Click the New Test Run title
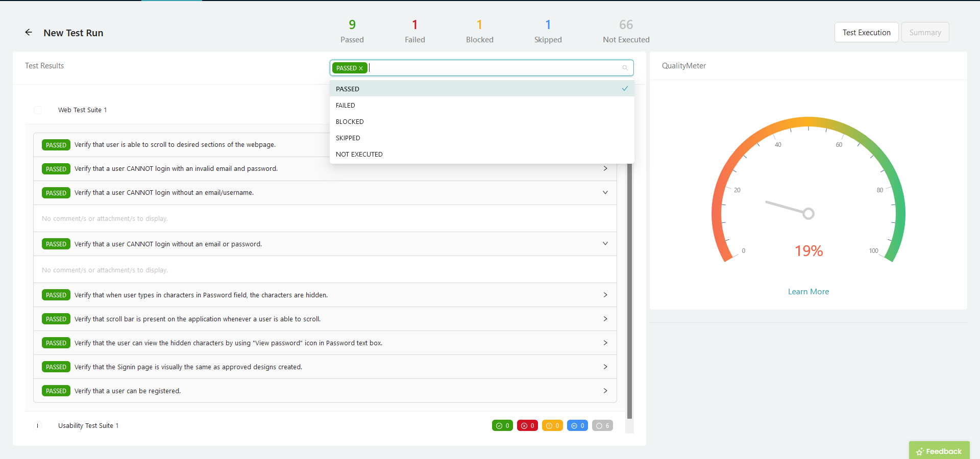This screenshot has width=980, height=459. (x=73, y=33)
